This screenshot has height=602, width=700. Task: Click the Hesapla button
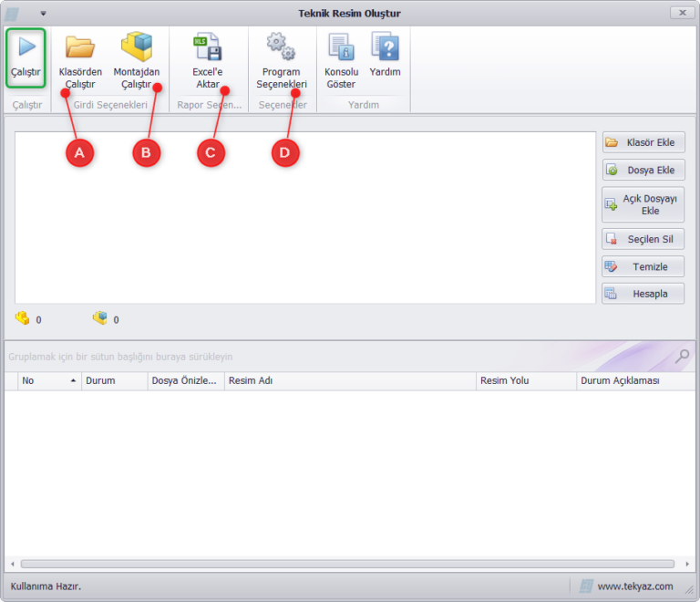[x=643, y=294]
